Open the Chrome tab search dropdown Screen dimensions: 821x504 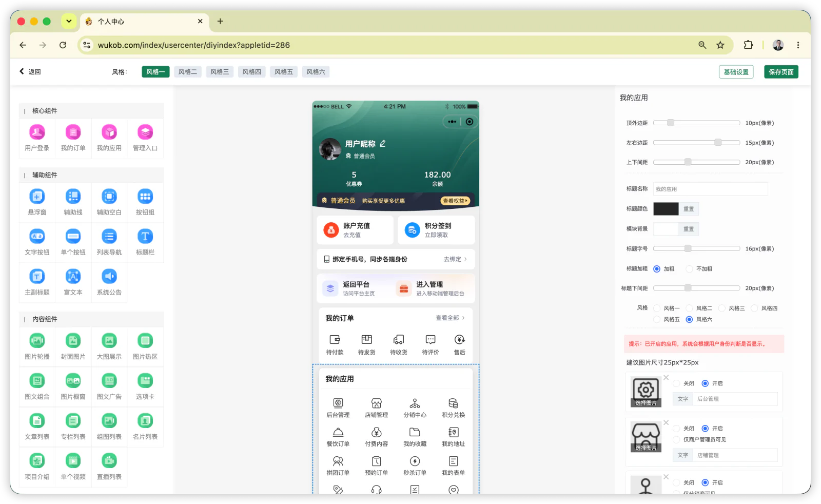tap(69, 21)
